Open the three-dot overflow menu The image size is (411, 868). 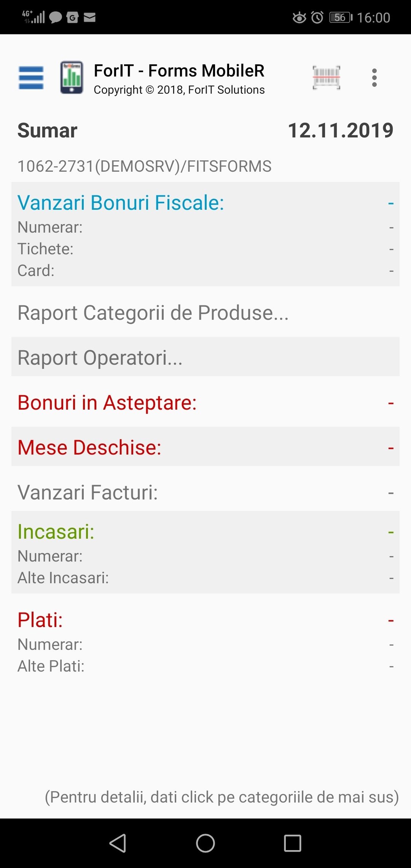point(374,78)
